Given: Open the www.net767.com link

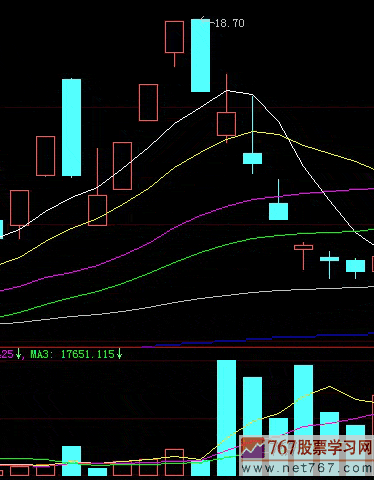Looking at the screenshot, I should [306, 468].
